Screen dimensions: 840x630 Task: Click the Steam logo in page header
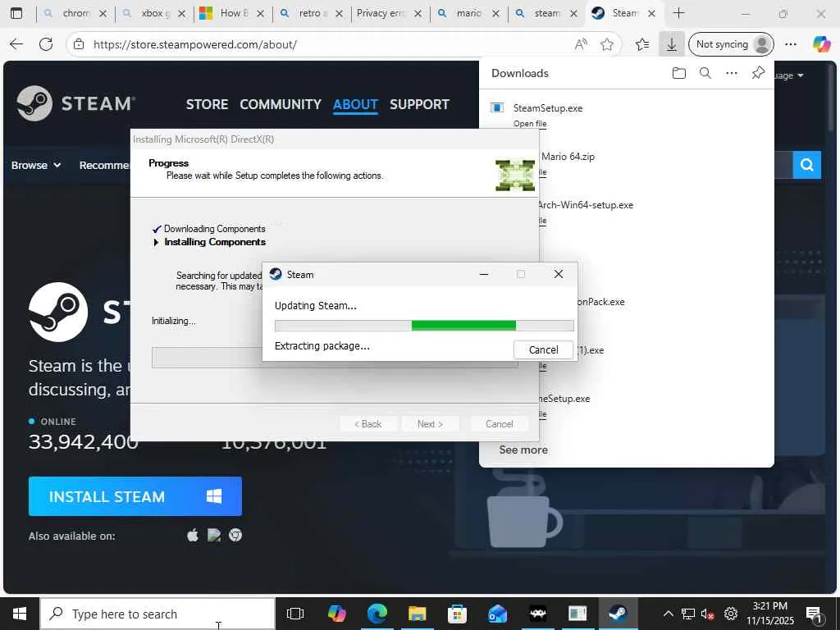[75, 103]
